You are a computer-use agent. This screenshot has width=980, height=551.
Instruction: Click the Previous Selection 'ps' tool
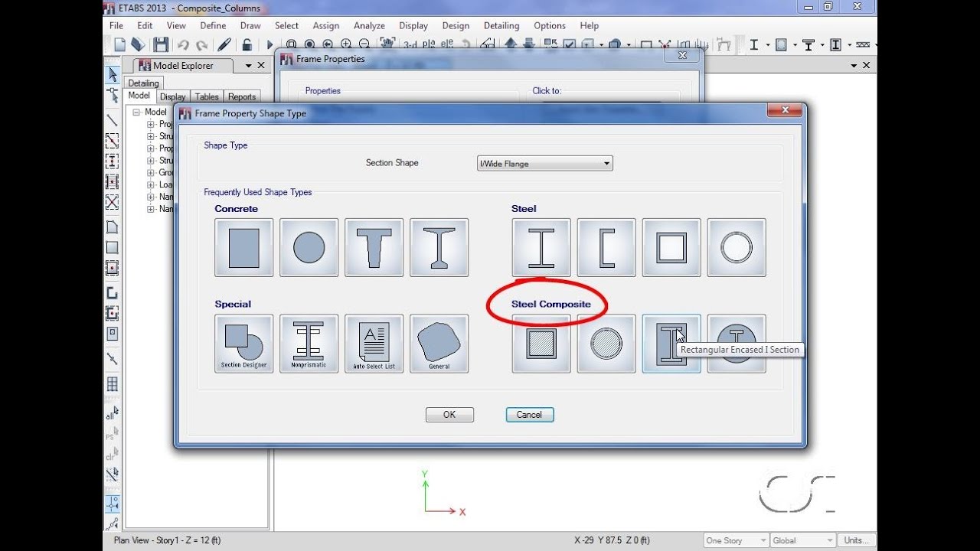click(112, 434)
